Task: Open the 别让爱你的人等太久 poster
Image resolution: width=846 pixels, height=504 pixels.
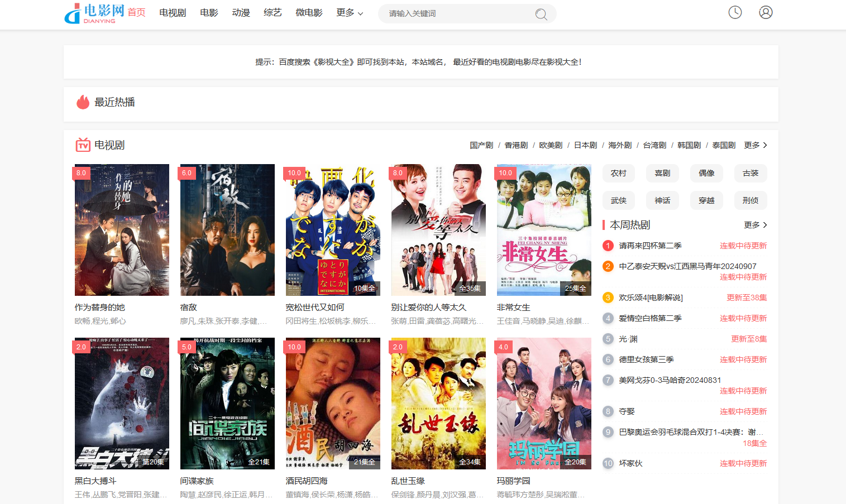Action: tap(438, 230)
